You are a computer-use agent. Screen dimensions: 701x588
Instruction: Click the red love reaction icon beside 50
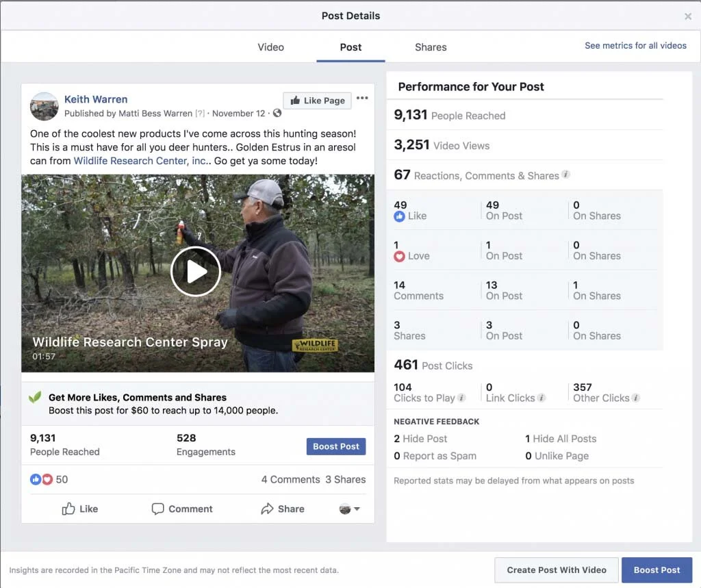[47, 479]
